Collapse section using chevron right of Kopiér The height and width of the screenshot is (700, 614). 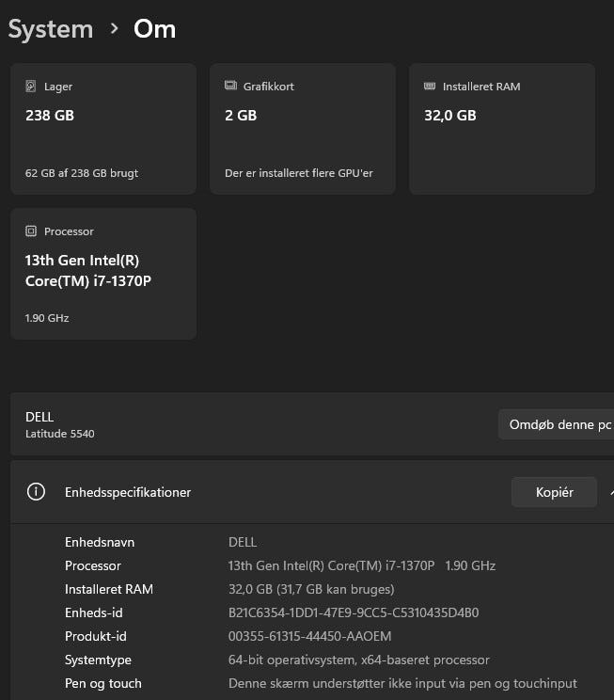tap(611, 492)
